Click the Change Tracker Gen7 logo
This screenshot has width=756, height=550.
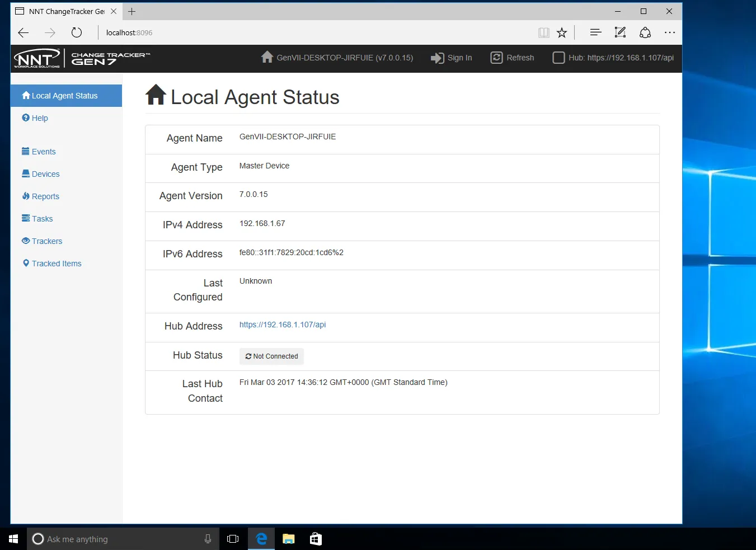coord(111,59)
